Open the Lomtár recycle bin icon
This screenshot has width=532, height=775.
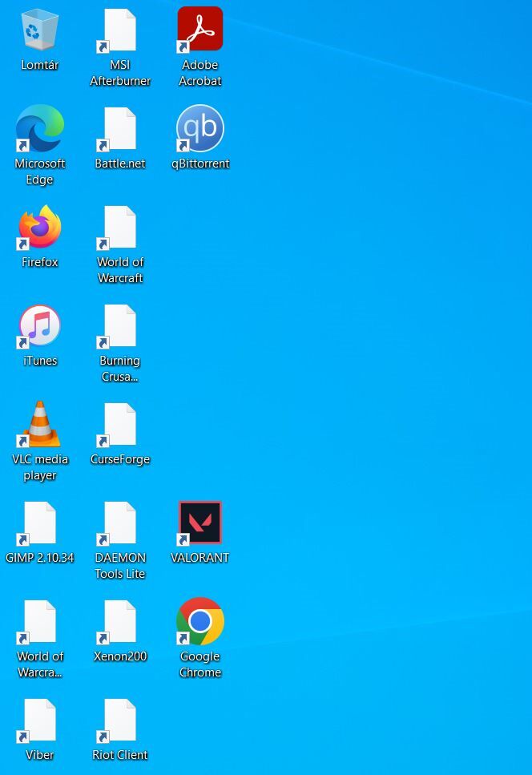tap(39, 30)
